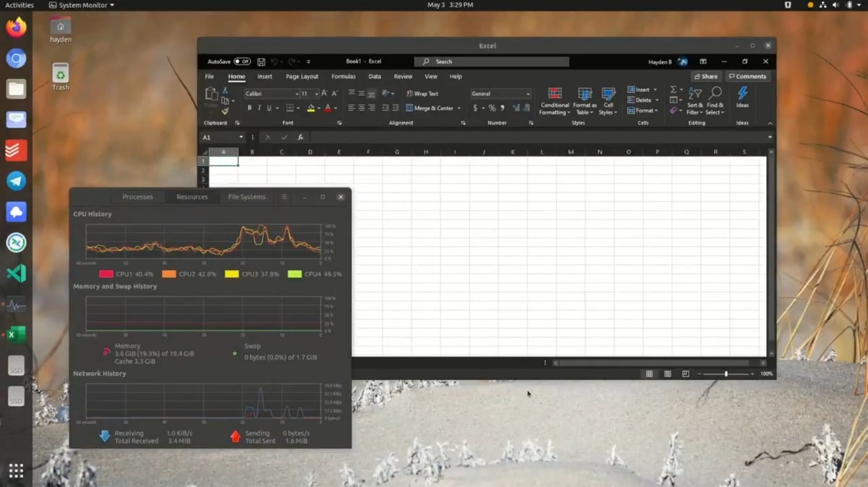
Task: Open Find & Select dropdown
Action: click(x=715, y=101)
